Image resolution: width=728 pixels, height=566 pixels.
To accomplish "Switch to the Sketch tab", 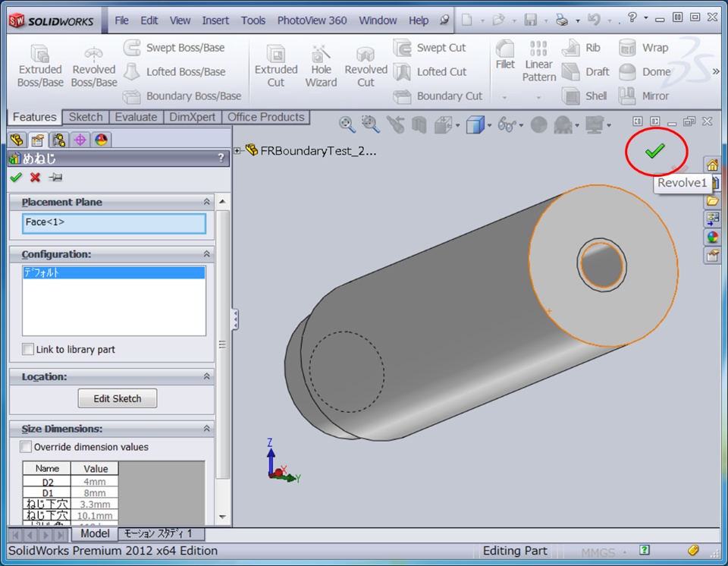I will 86,117.
